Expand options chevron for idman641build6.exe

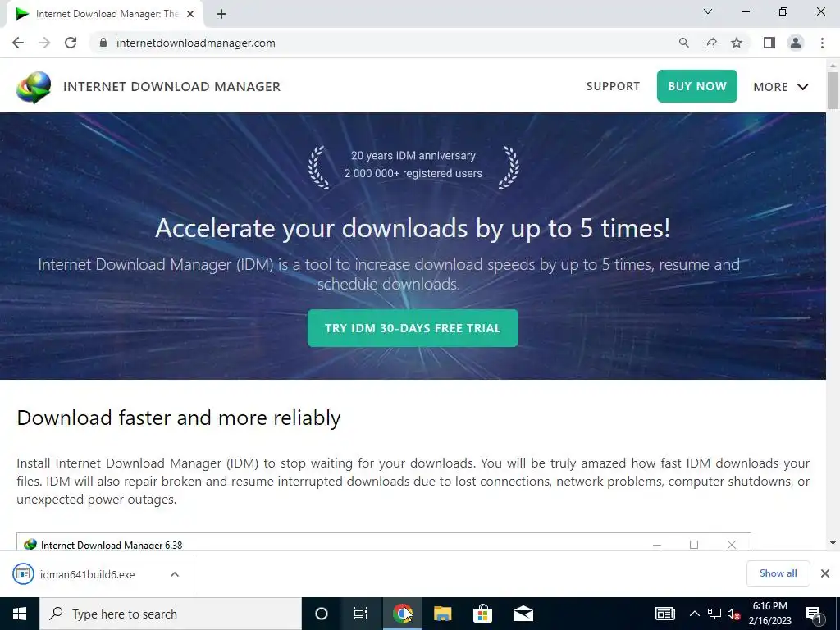click(175, 574)
